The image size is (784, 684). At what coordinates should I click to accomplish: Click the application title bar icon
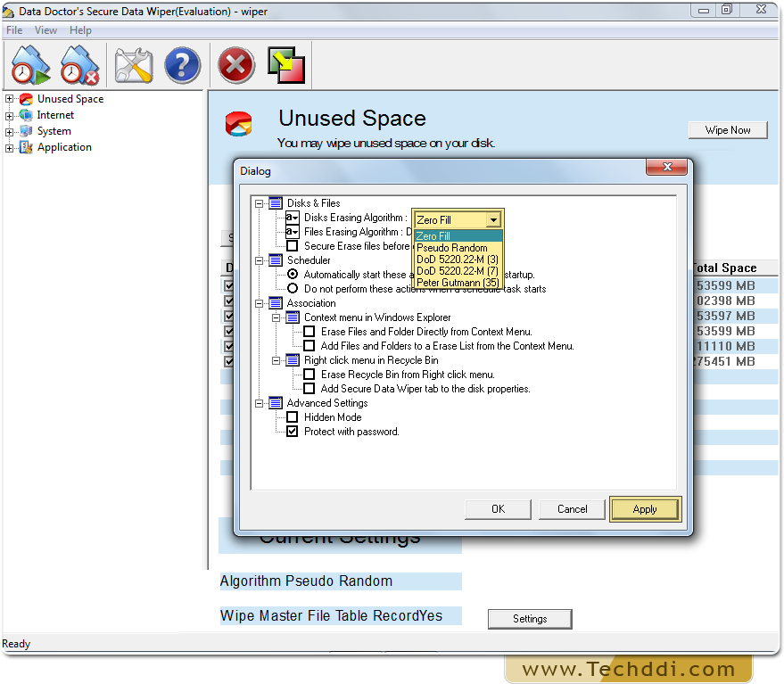[x=9, y=11]
